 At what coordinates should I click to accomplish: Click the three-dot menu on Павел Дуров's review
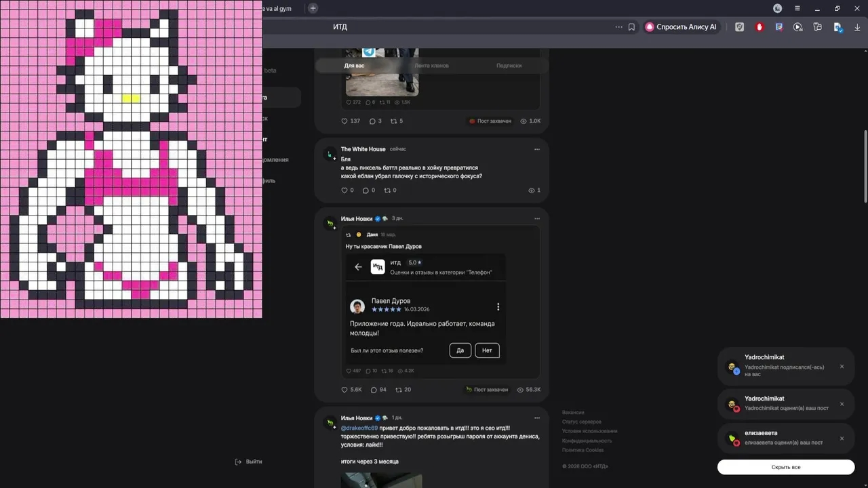pos(498,306)
